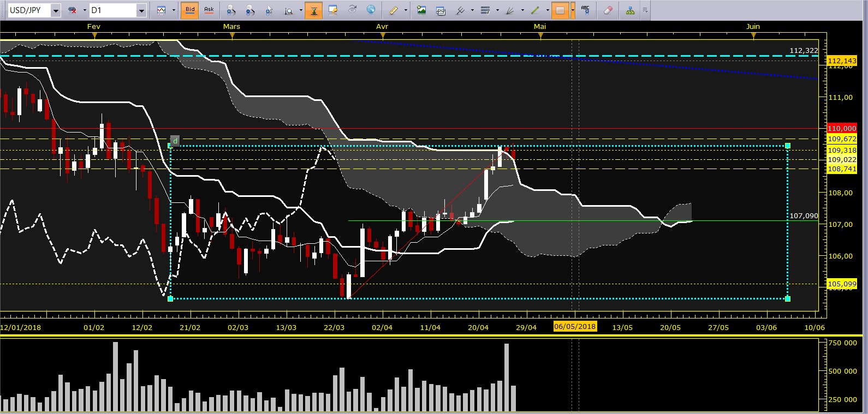This screenshot has height=414, width=868.
Task: Click the 107,090 green line label
Action: (804, 216)
